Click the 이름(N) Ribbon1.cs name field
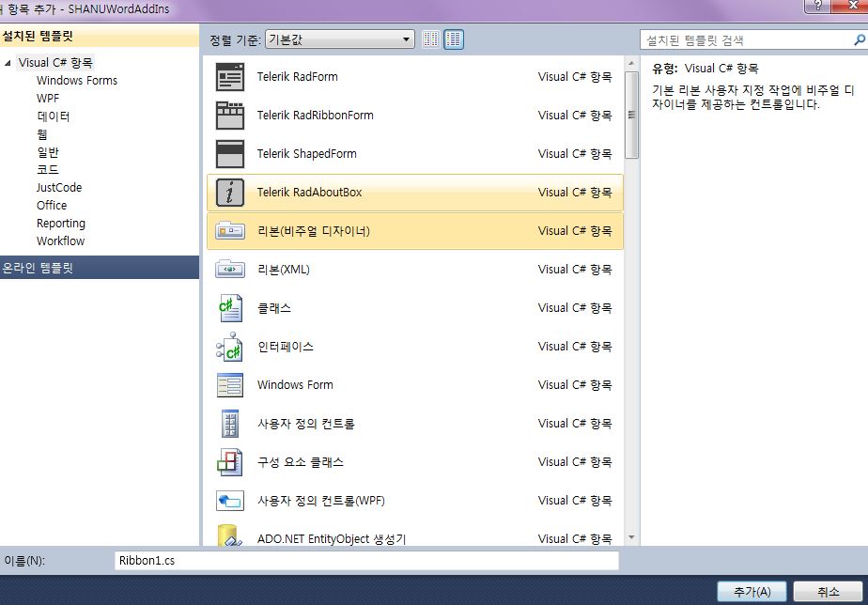Viewport: 868px width, 605px height. 366,561
